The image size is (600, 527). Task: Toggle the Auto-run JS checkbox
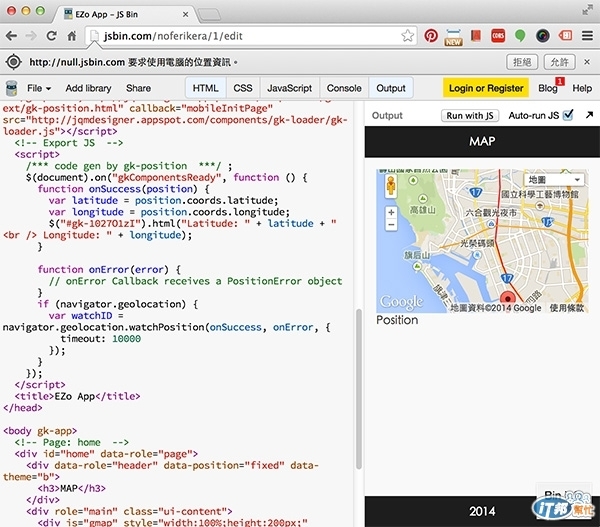click(x=568, y=114)
